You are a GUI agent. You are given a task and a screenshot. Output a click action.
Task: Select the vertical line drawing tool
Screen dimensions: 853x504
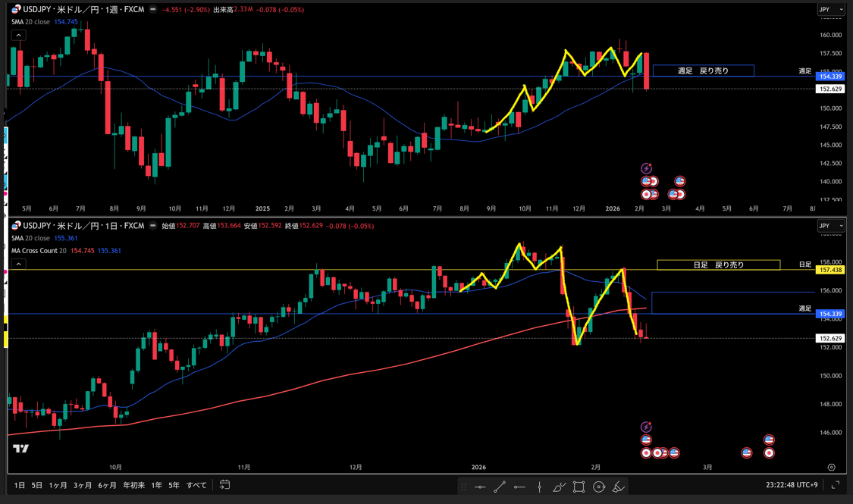click(x=539, y=487)
